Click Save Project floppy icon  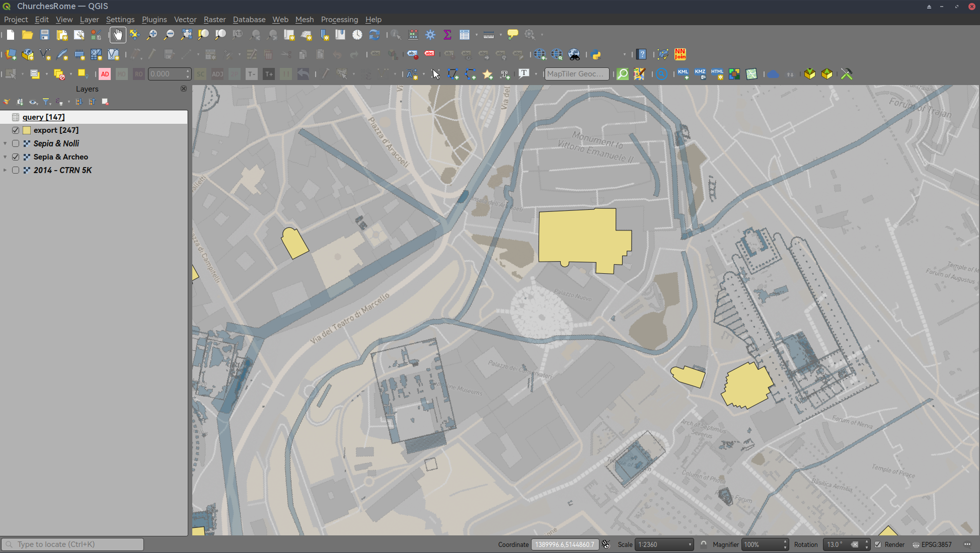coord(45,35)
